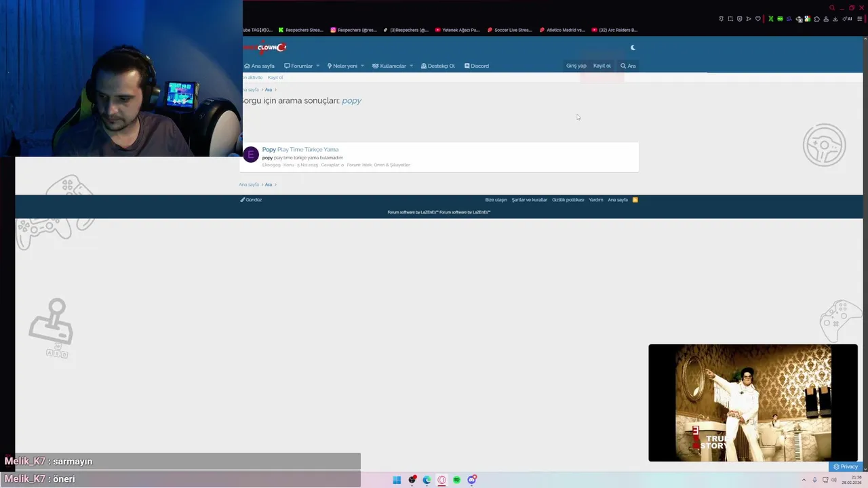Open the browser downloads icon
This screenshot has height=488, width=868.
[835, 19]
